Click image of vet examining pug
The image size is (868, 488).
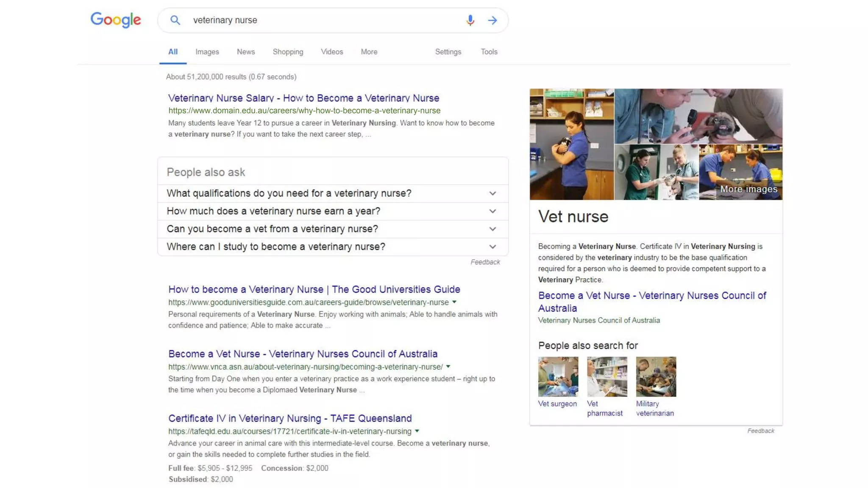[x=698, y=116]
